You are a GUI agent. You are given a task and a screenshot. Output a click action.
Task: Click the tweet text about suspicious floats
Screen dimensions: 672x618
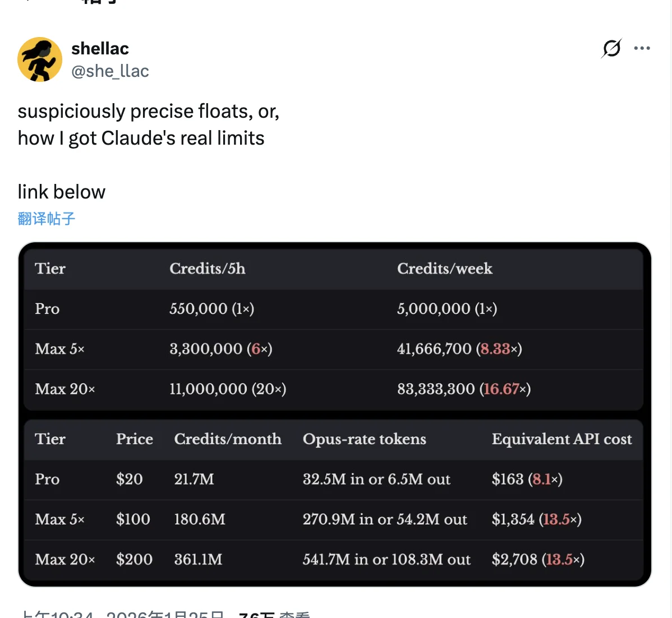pyautogui.click(x=148, y=124)
